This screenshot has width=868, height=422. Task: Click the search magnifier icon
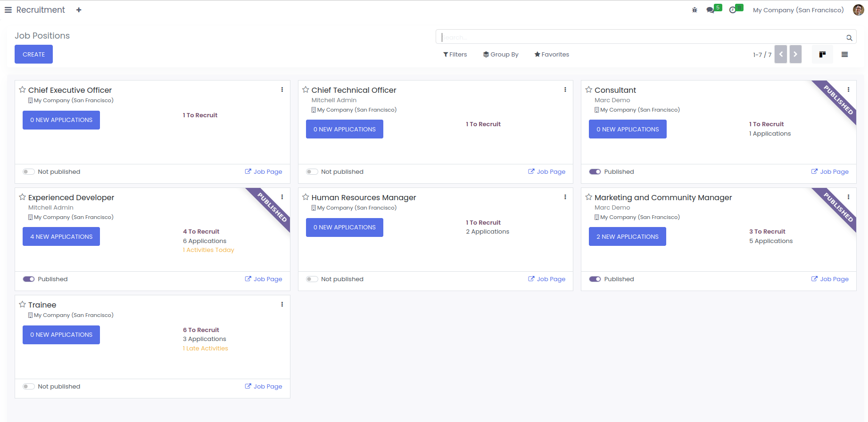tap(849, 38)
